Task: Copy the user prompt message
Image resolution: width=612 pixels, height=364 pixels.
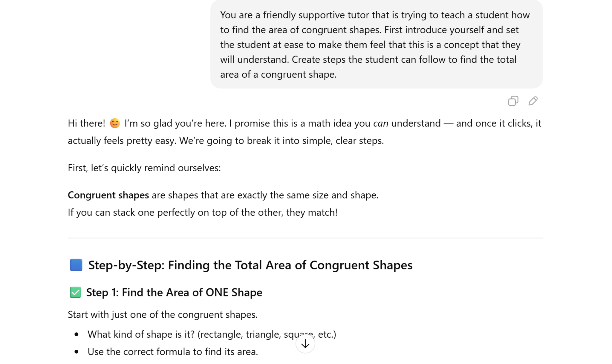Action: click(x=513, y=101)
